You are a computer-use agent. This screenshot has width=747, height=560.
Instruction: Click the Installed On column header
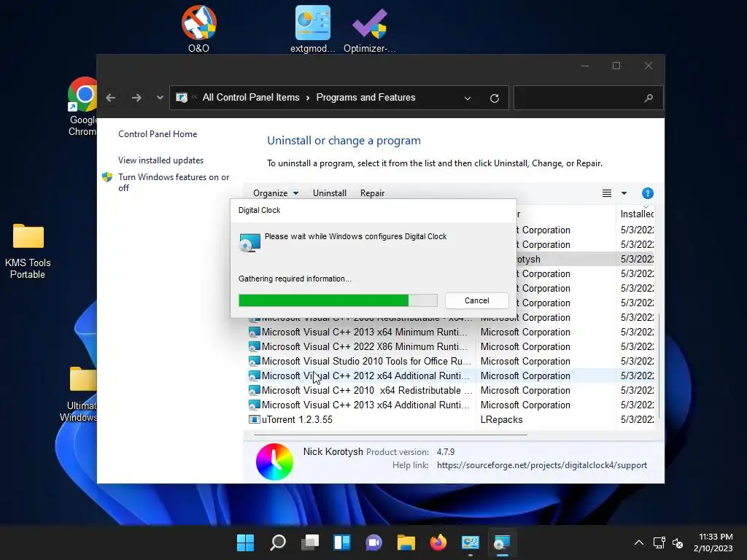pyautogui.click(x=637, y=214)
